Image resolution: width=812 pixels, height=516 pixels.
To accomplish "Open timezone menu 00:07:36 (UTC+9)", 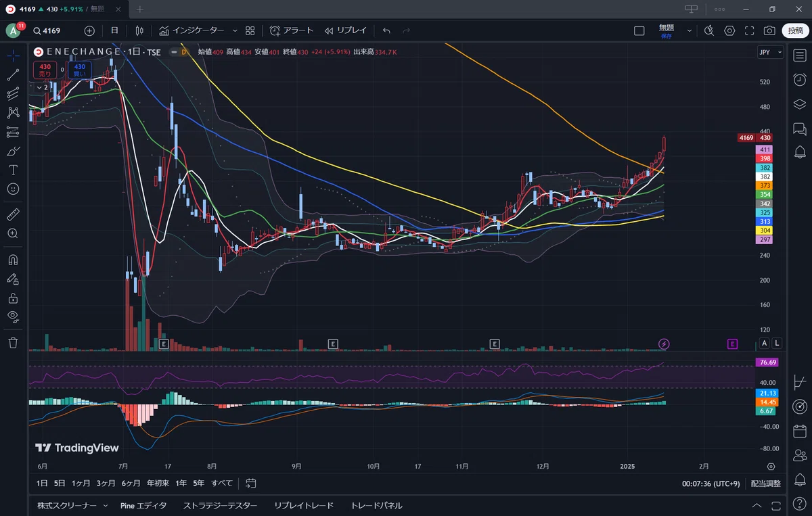I will pyautogui.click(x=710, y=484).
